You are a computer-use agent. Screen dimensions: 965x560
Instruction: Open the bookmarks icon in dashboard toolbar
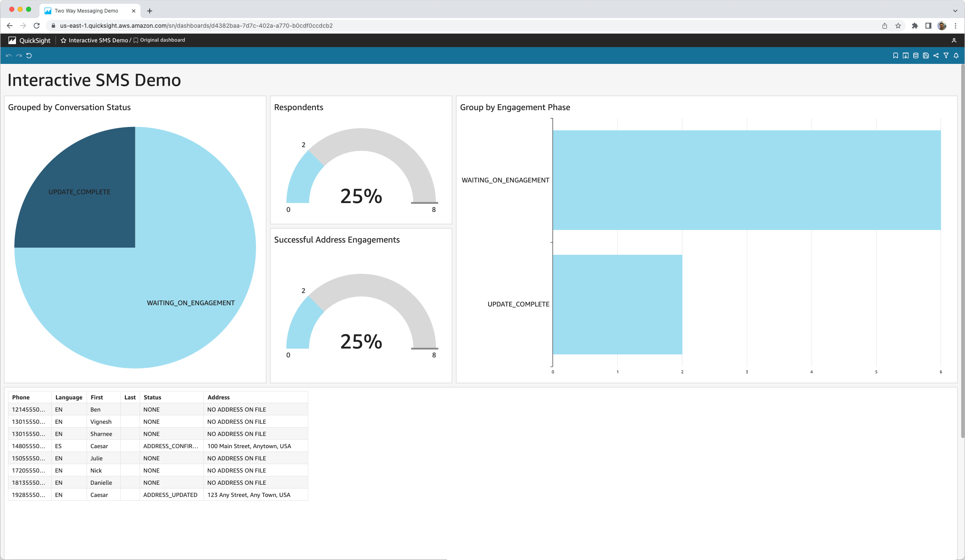(895, 55)
